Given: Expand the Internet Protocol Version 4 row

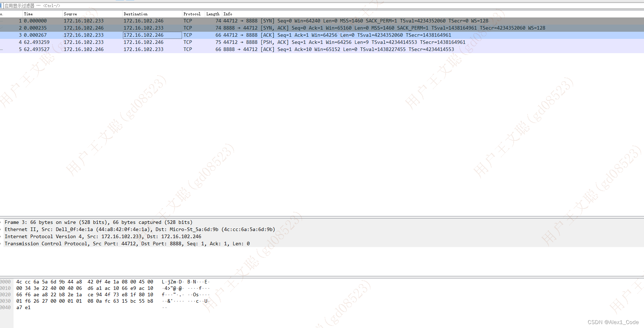Looking at the screenshot, I should (x=1, y=237).
